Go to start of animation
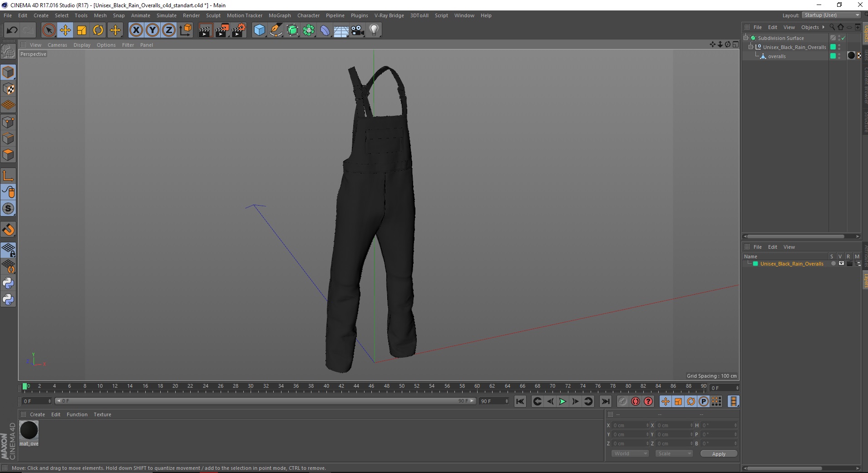The width and height of the screenshot is (868, 473). (520, 401)
